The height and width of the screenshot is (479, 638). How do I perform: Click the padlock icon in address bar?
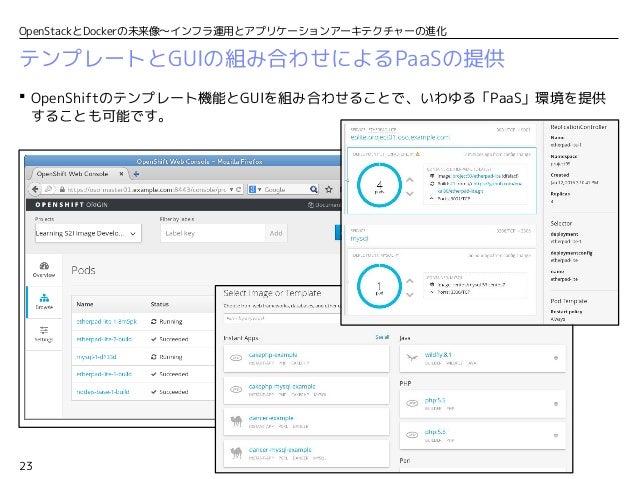click(x=62, y=189)
